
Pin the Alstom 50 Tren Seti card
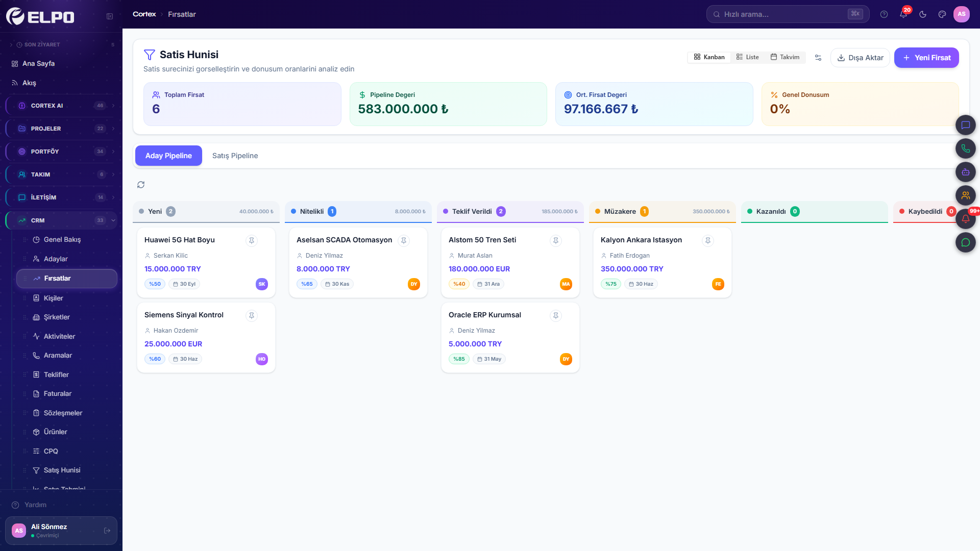[x=556, y=240]
